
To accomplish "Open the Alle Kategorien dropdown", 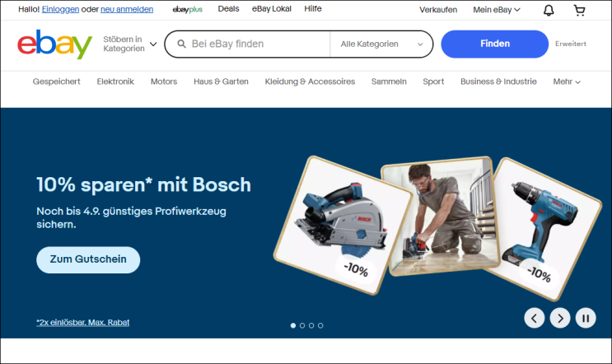I will [x=381, y=44].
